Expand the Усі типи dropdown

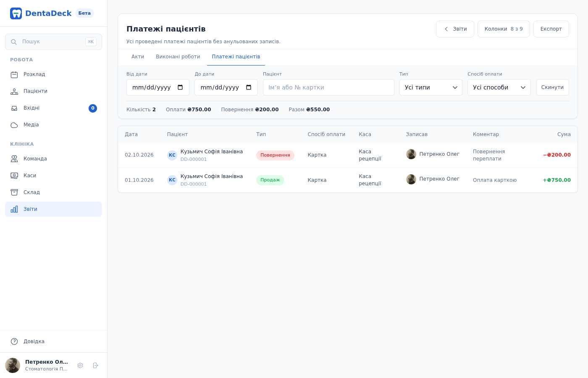coord(431,87)
